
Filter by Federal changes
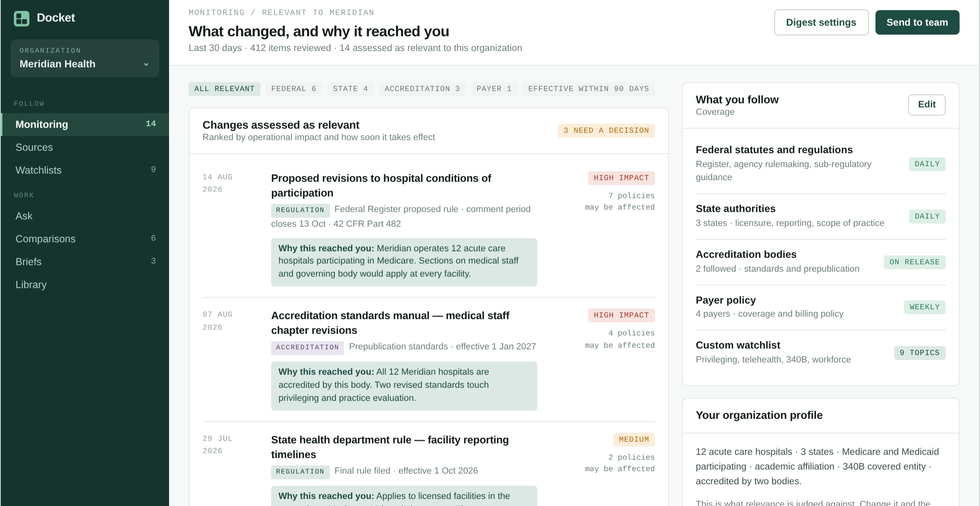[x=294, y=89]
